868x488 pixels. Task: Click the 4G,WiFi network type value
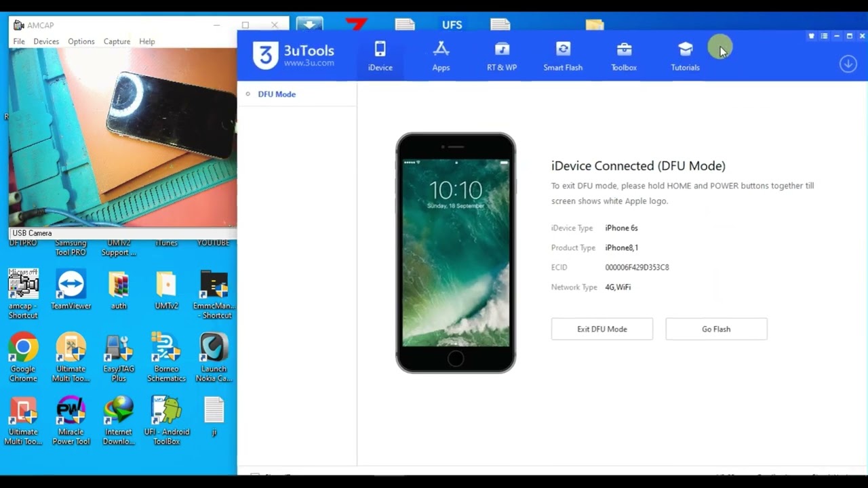click(x=618, y=287)
